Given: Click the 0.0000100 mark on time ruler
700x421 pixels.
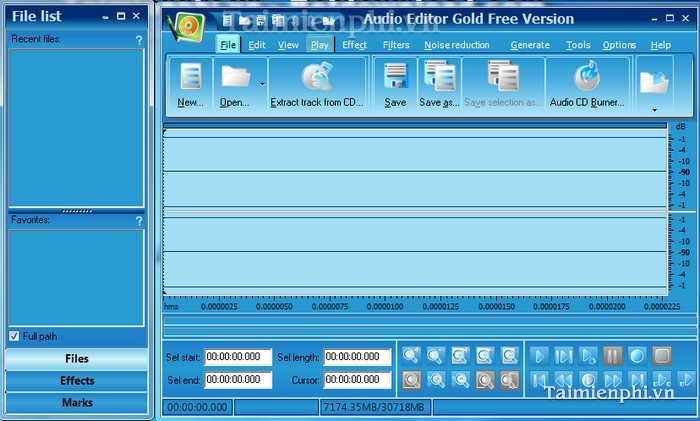Looking at the screenshot, I should 385,307.
